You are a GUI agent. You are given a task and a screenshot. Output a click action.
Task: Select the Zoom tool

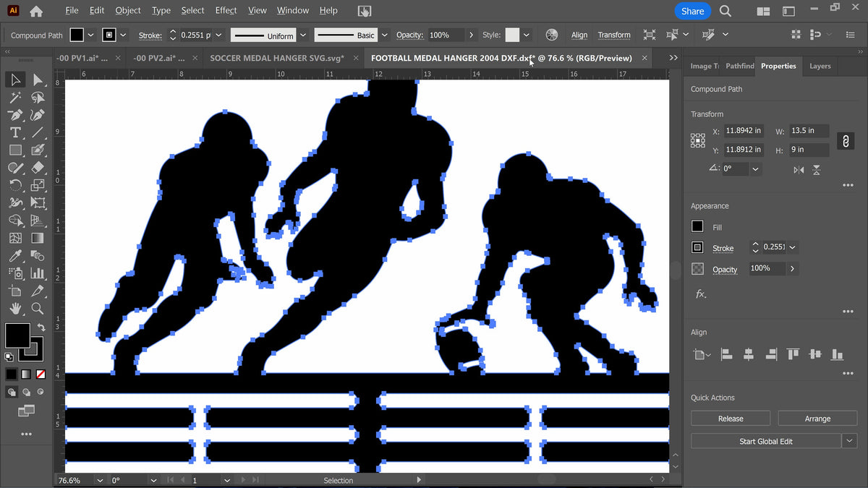click(x=38, y=309)
